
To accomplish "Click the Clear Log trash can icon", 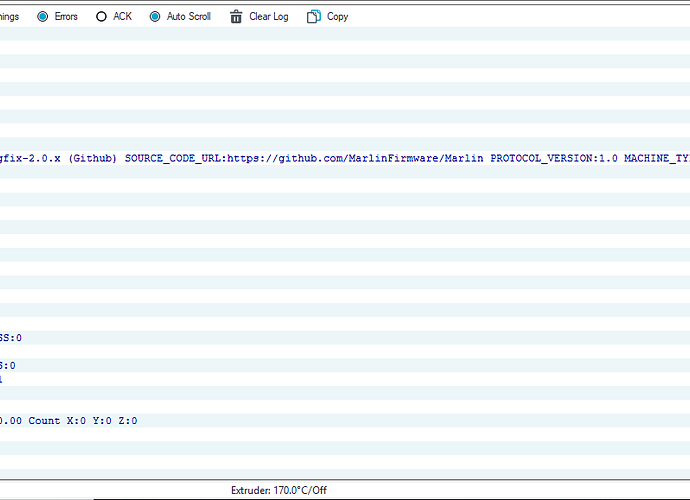I will click(x=236, y=17).
